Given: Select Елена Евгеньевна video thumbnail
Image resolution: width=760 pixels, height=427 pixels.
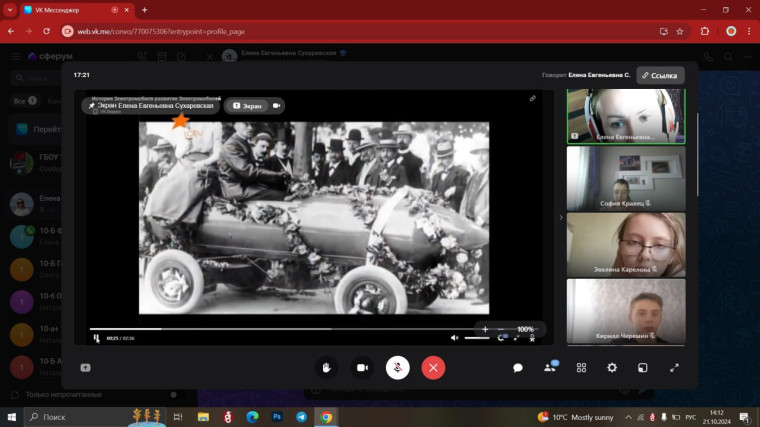Looking at the screenshot, I should (626, 116).
